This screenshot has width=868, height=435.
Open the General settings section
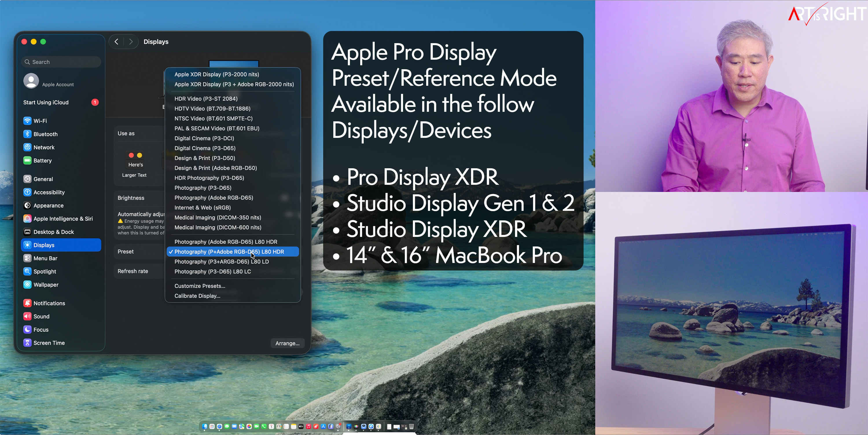[x=61, y=179]
